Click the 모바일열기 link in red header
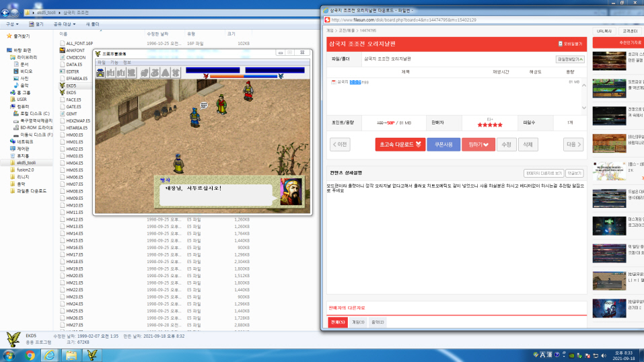 (x=570, y=44)
